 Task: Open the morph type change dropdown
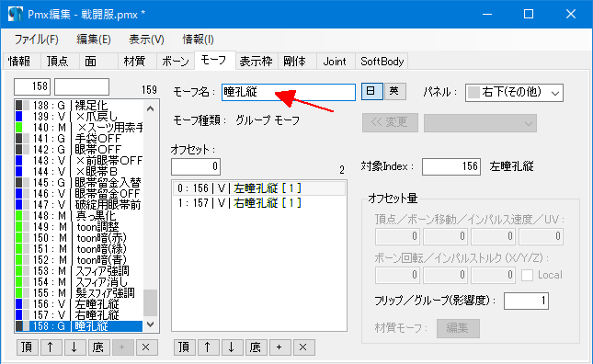pyautogui.click(x=480, y=123)
